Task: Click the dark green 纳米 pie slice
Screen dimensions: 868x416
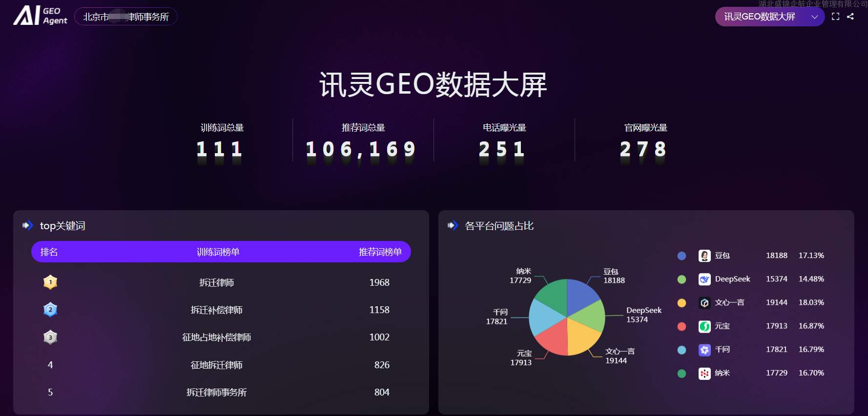Action: pyautogui.click(x=554, y=296)
